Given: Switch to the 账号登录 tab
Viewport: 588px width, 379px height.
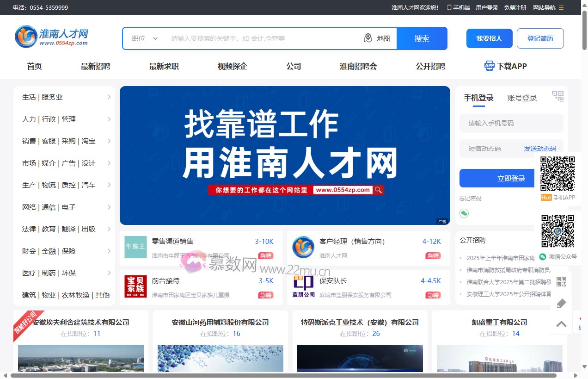Looking at the screenshot, I should click(x=522, y=98).
